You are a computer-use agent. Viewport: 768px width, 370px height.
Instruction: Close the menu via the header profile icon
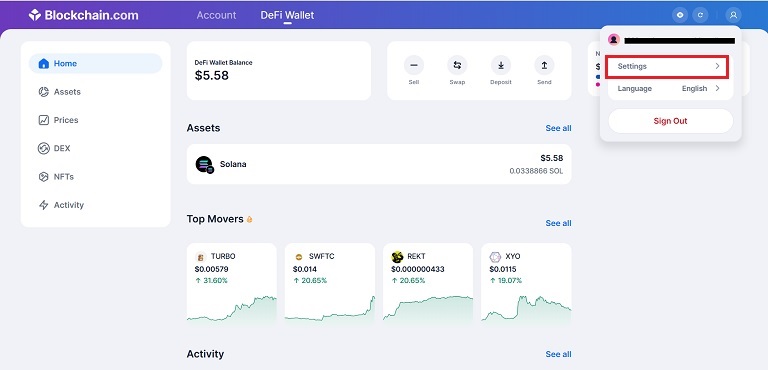coord(733,15)
